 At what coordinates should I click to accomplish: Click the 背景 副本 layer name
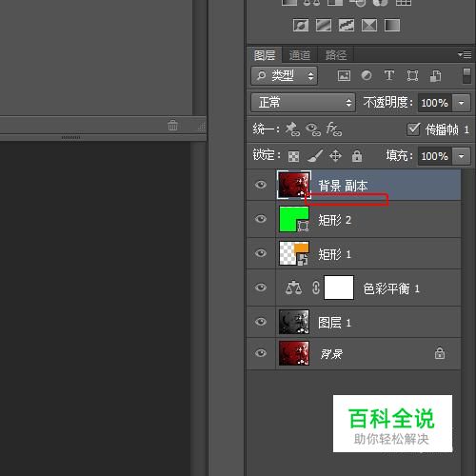point(343,186)
